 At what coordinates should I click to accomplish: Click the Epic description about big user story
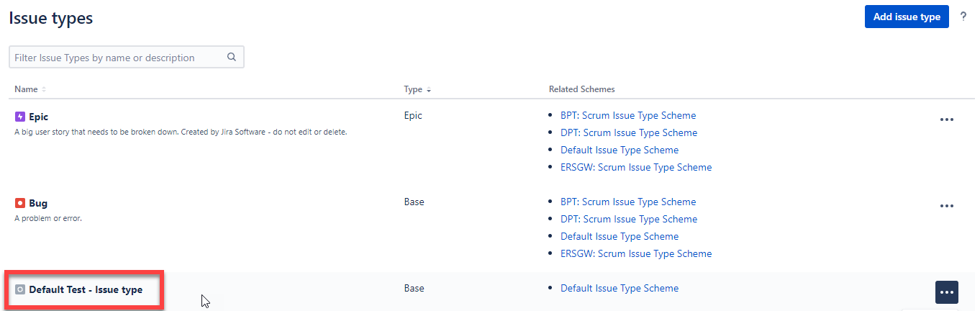point(181,132)
